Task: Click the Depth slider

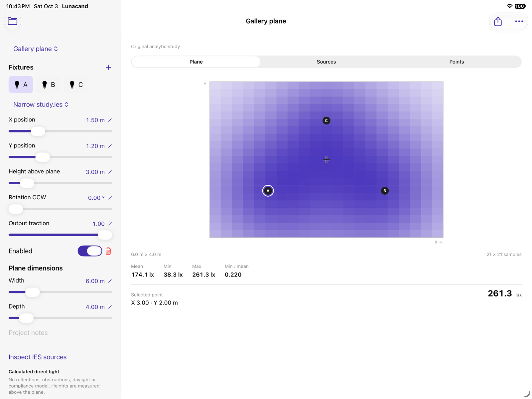Action: [60, 318]
